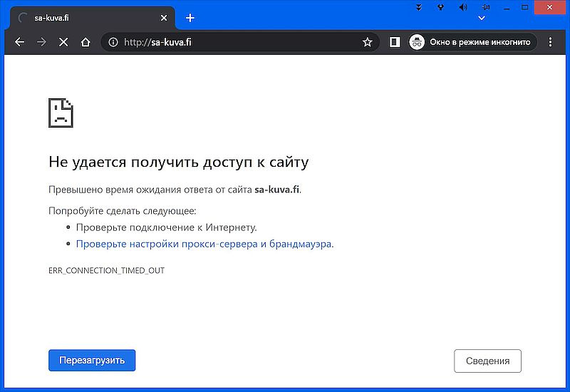This screenshot has height=392, width=570.
Task: Open the side panel icon
Action: pyautogui.click(x=395, y=42)
